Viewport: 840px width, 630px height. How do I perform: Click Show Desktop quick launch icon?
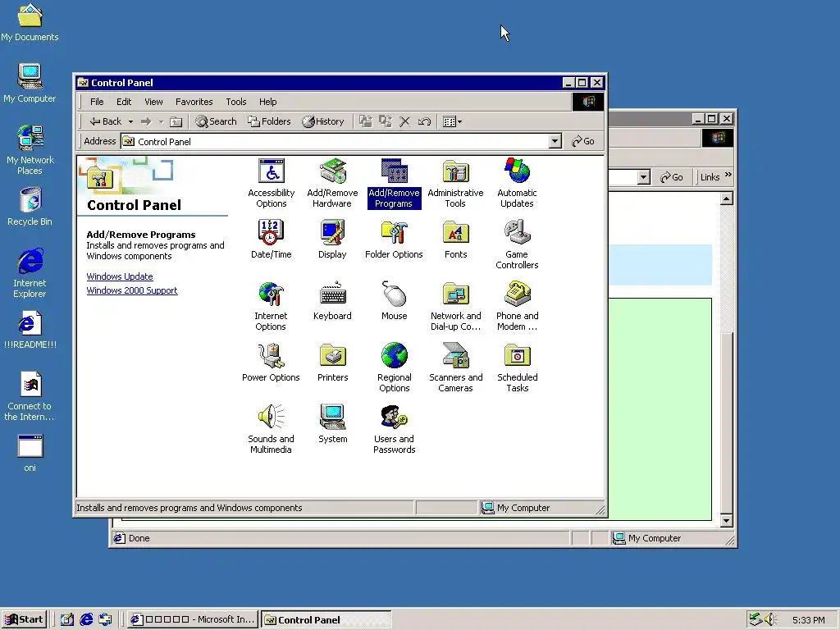(67, 620)
